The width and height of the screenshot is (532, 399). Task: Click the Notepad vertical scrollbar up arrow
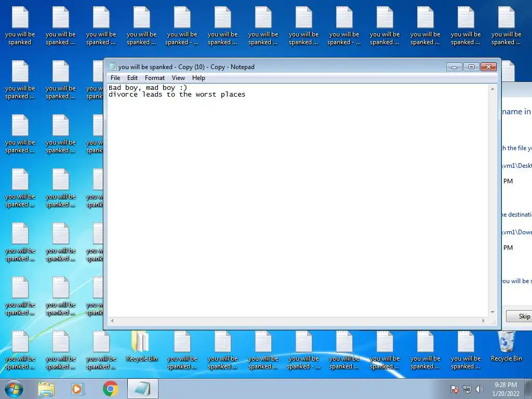click(x=493, y=89)
